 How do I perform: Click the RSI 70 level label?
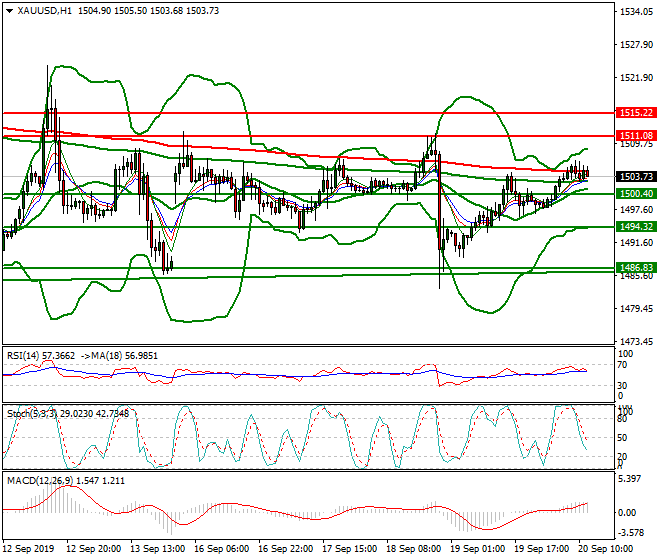click(622, 365)
